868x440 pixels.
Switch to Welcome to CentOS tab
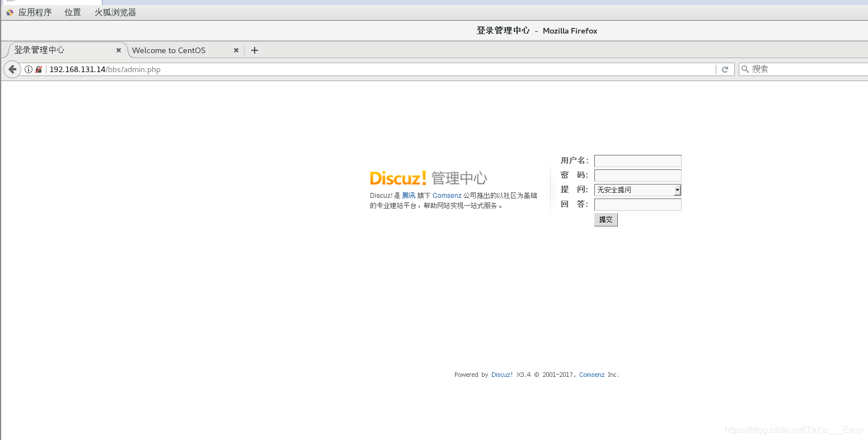point(185,50)
